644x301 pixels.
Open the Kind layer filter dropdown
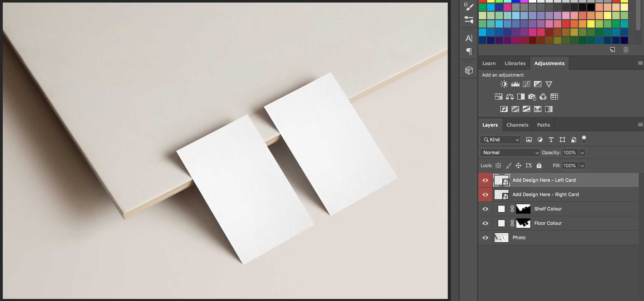[x=502, y=140]
